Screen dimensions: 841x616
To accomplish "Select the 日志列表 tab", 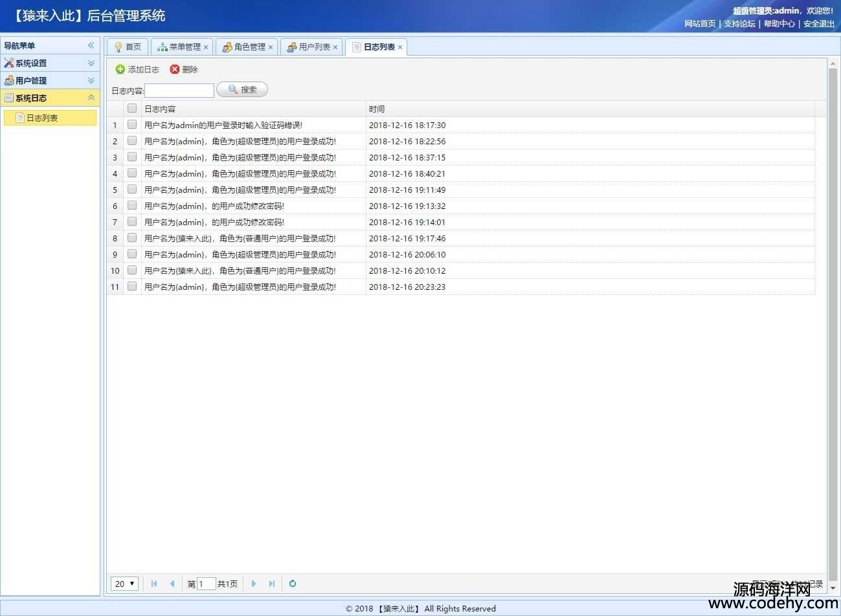I will tap(376, 47).
